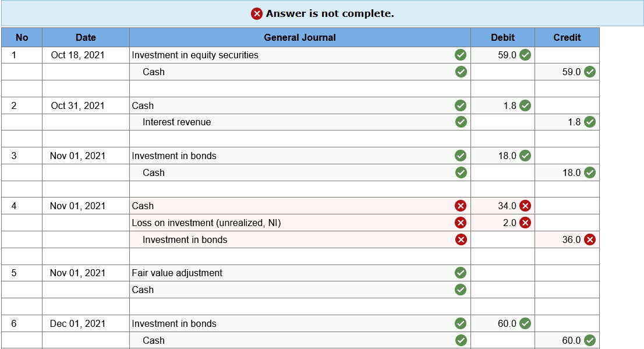Select the Debit column header

pos(503,37)
